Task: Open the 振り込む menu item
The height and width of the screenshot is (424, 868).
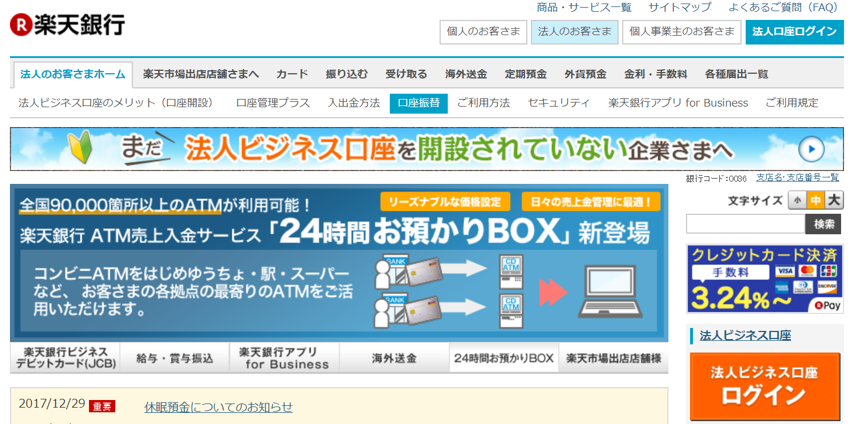Action: point(347,74)
